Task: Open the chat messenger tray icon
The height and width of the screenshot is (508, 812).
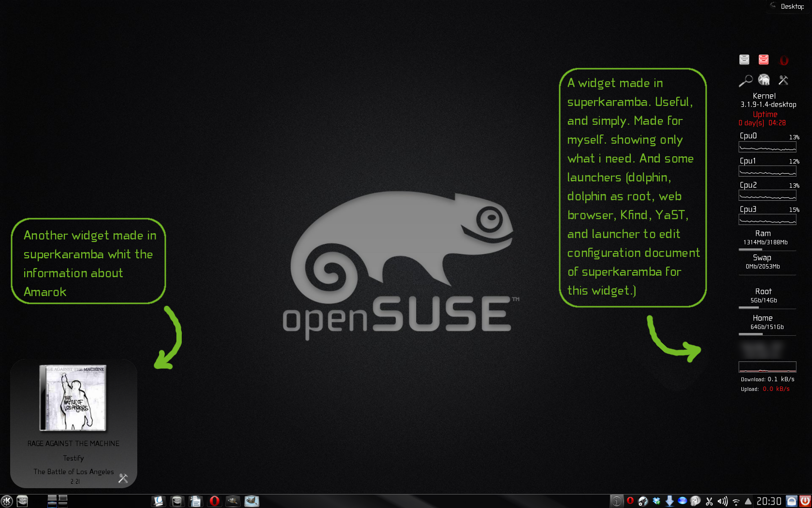Action: pyautogui.click(x=695, y=501)
